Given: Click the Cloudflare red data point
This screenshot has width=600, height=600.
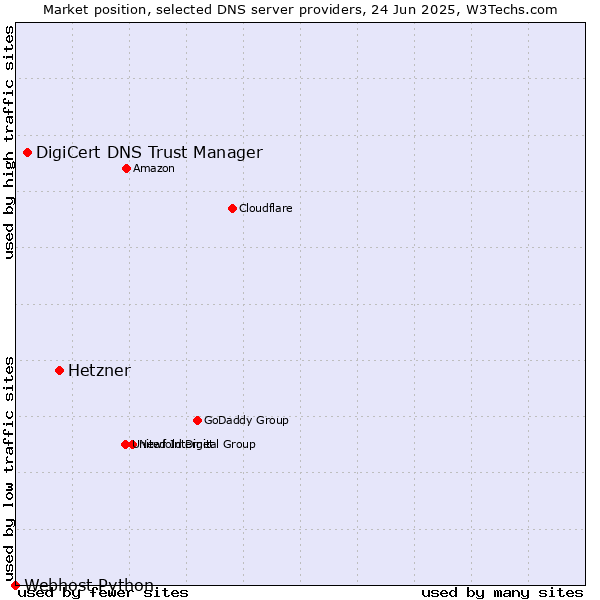Looking at the screenshot, I should tap(232, 209).
